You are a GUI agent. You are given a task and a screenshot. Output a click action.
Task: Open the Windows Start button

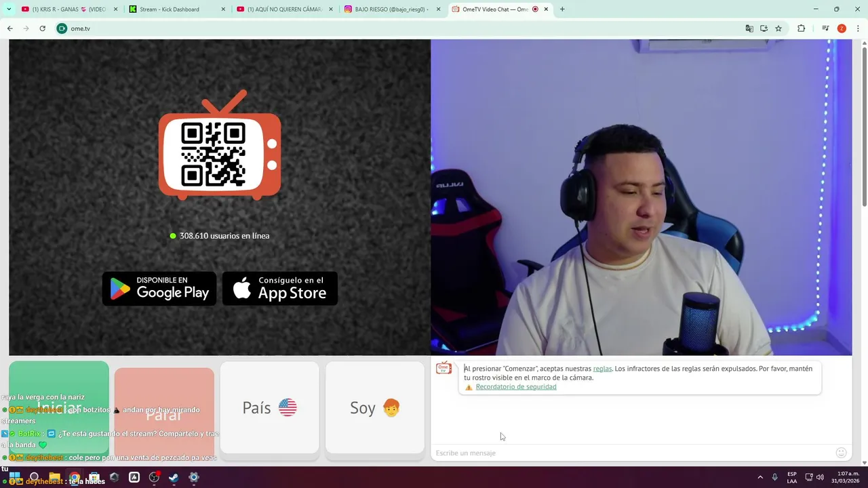click(14, 477)
